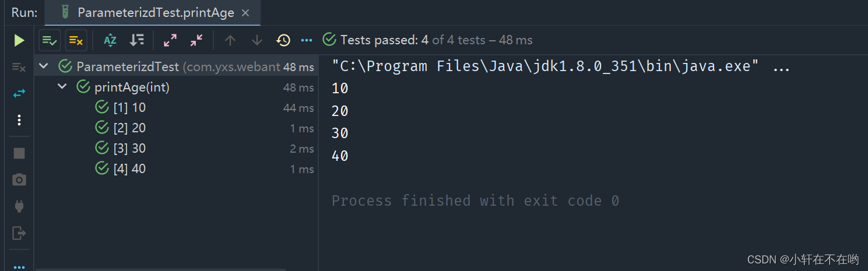Expand all test nodes
This screenshot has height=271, width=868.
pyautogui.click(x=170, y=40)
